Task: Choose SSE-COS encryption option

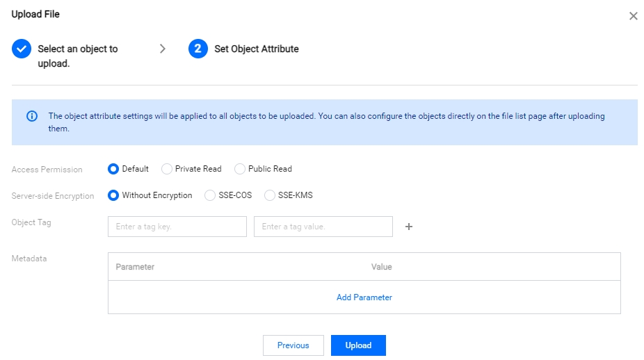Action: (x=210, y=195)
